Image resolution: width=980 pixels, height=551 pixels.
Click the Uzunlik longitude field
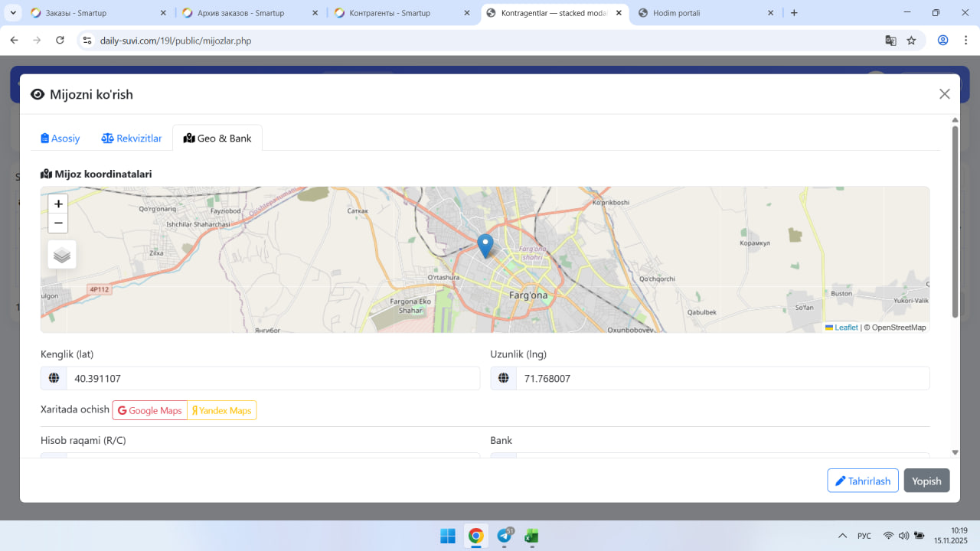click(x=722, y=379)
